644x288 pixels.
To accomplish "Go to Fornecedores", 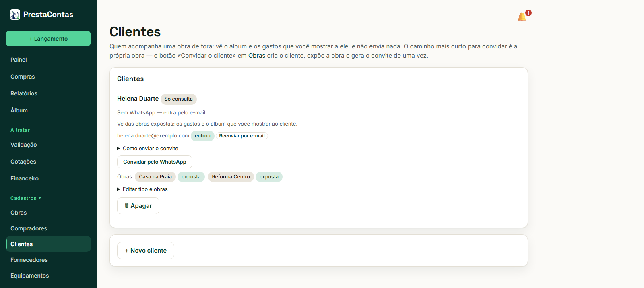I will [48, 260].
